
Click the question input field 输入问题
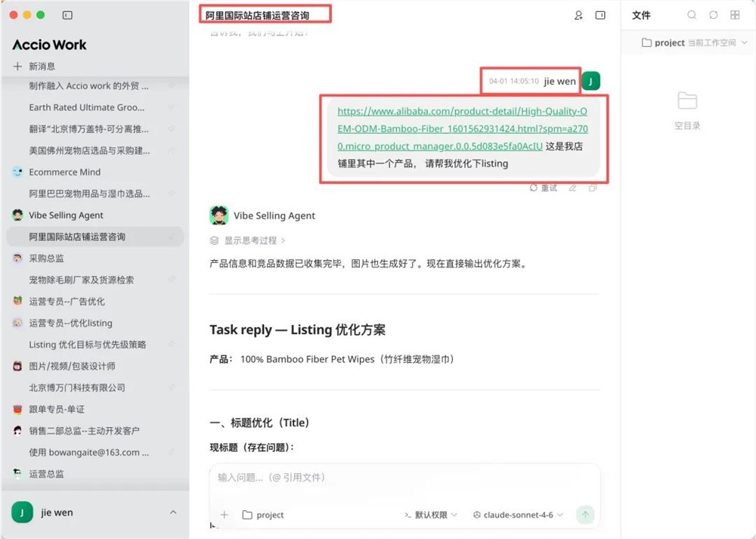pyautogui.click(x=340, y=477)
